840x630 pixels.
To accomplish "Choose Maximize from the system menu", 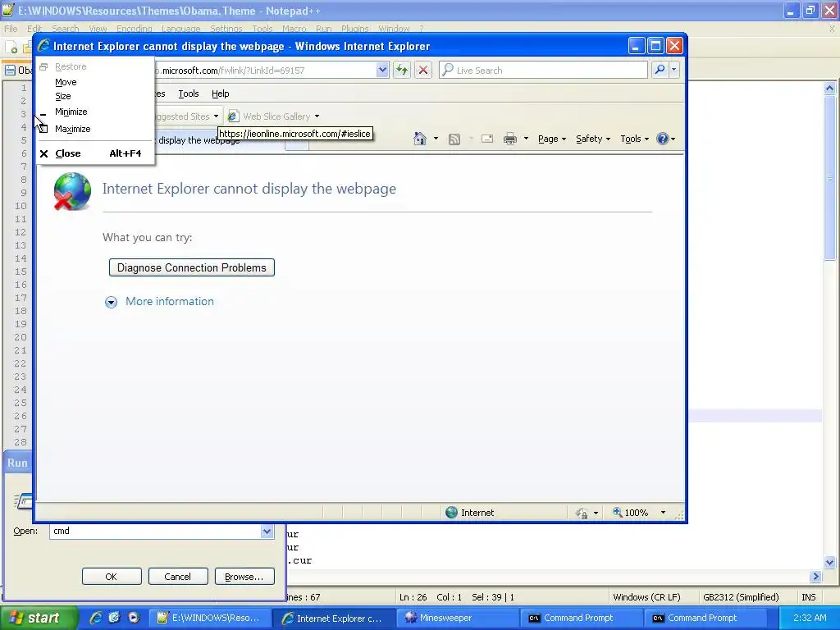I will point(72,129).
